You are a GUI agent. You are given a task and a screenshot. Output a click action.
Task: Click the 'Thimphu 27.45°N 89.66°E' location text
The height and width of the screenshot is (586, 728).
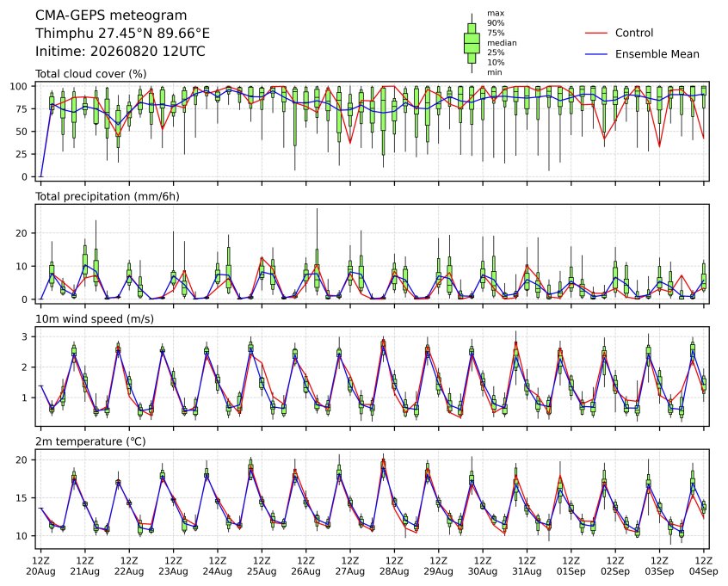(122, 34)
